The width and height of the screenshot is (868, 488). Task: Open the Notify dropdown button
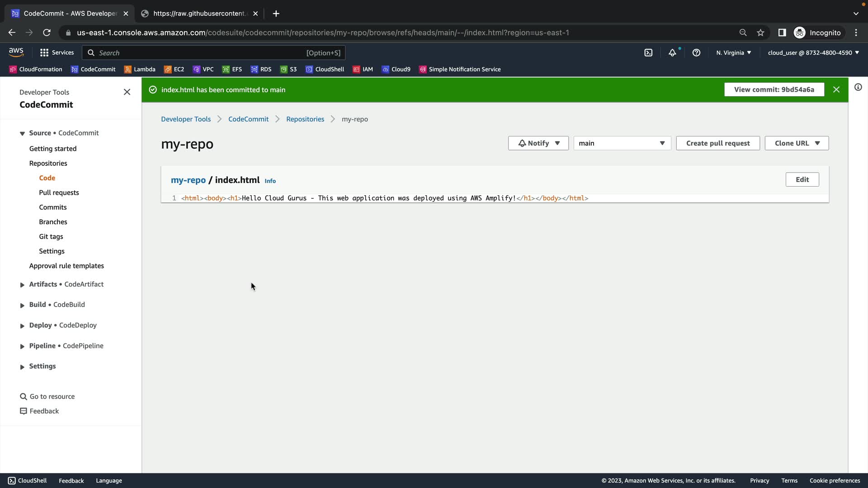point(538,143)
